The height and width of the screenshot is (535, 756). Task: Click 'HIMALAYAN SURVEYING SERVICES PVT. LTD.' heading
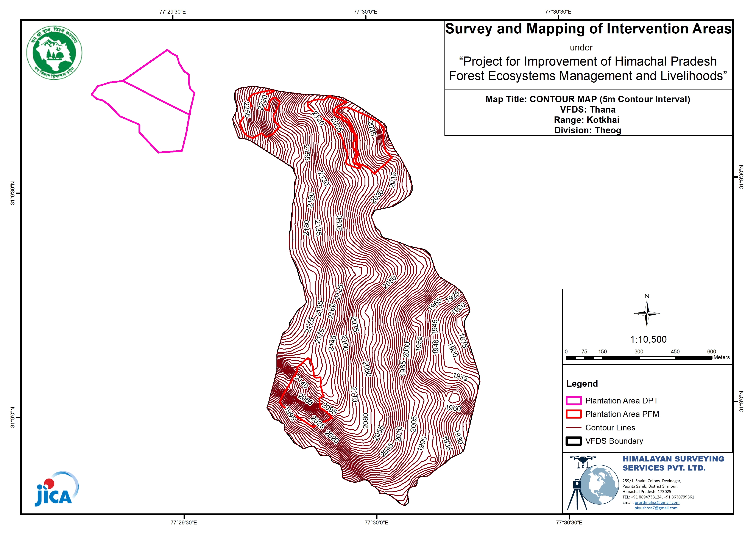pyautogui.click(x=673, y=463)
